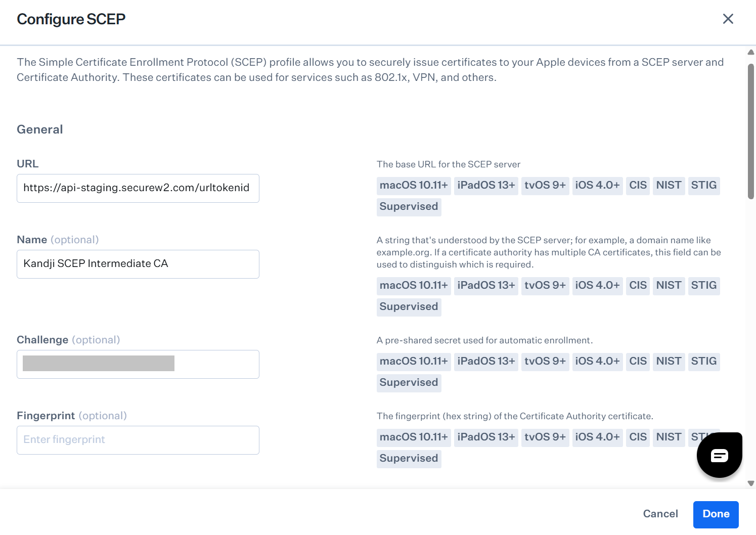The height and width of the screenshot is (535, 756).
Task: Click tvOS 9+ tag in Challenge row
Action: pos(545,362)
